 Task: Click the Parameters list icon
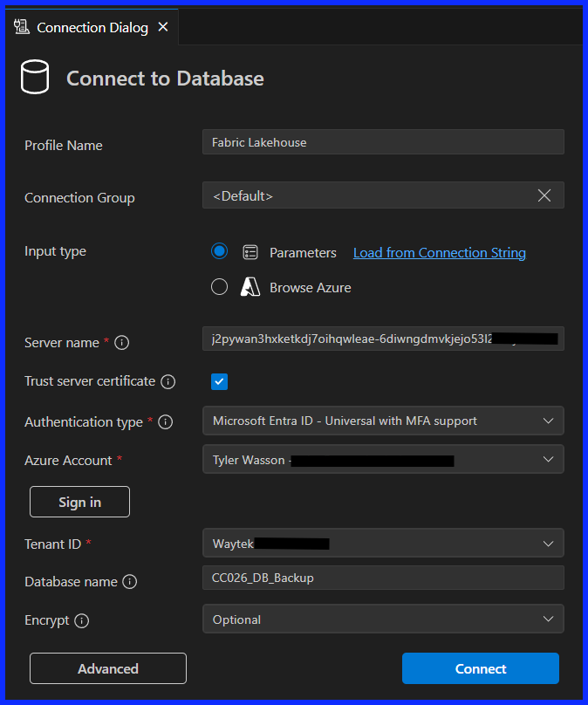pyautogui.click(x=250, y=252)
